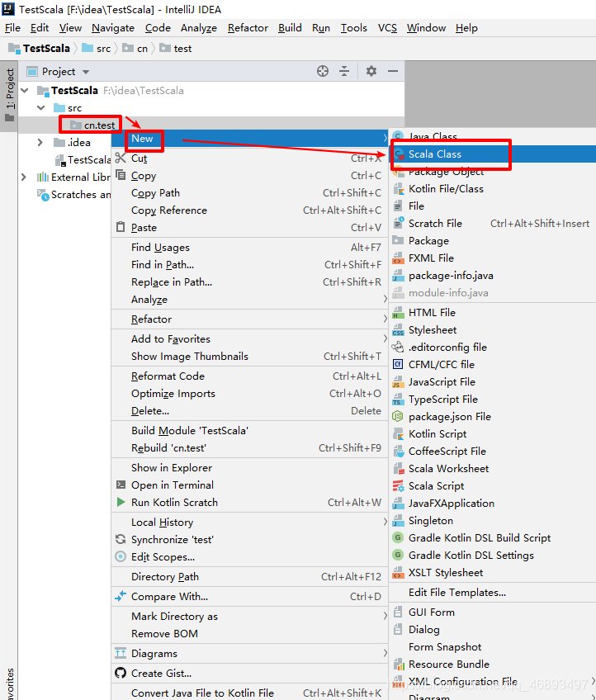Click the refresh icon beside Synchronize 'test'
This screenshot has width=596, height=700.
pyautogui.click(x=121, y=539)
